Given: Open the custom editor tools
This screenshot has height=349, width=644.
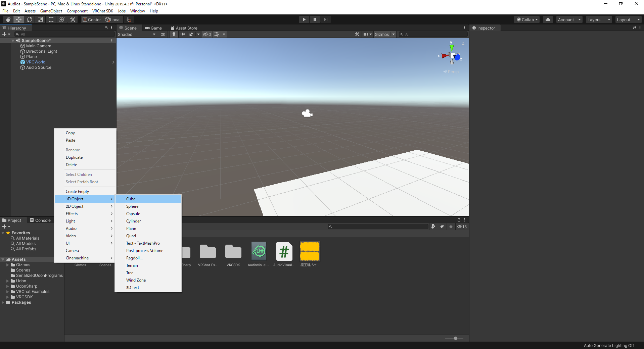Looking at the screenshot, I should [x=73, y=19].
